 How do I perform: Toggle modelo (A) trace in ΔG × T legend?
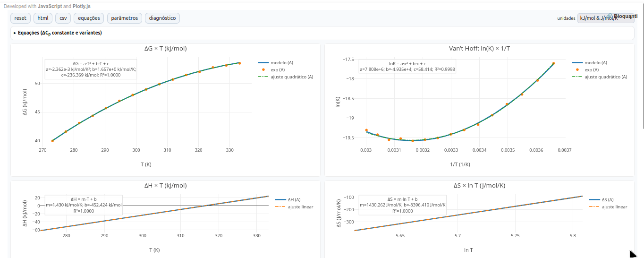point(281,63)
